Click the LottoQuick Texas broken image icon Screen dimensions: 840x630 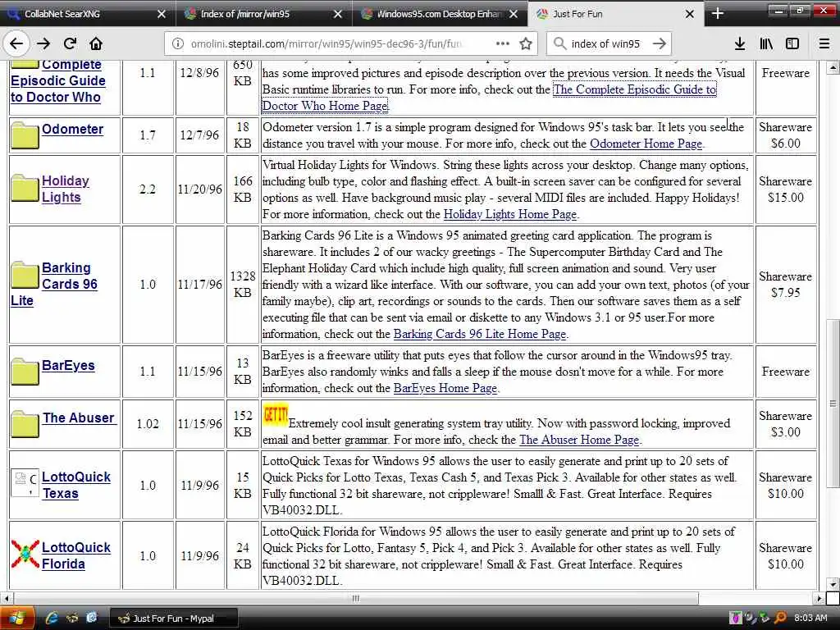[x=25, y=482]
